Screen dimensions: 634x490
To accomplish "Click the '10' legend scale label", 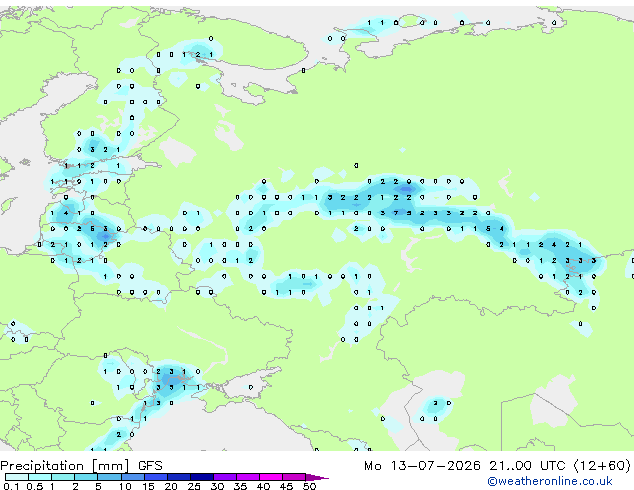I will coord(125,486).
